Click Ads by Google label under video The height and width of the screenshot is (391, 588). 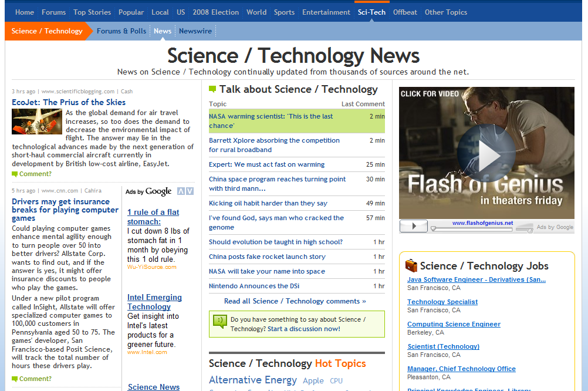point(555,227)
